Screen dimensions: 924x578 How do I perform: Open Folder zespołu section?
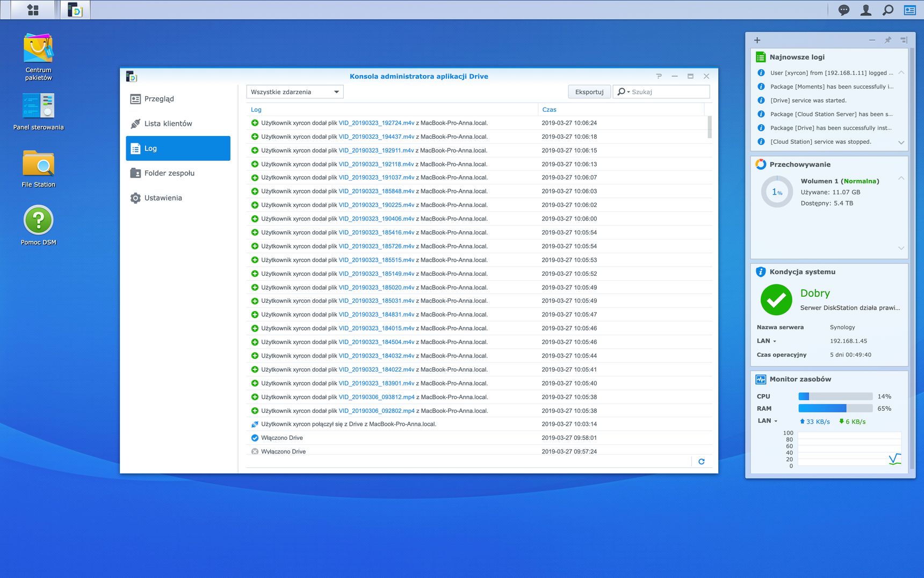point(178,173)
